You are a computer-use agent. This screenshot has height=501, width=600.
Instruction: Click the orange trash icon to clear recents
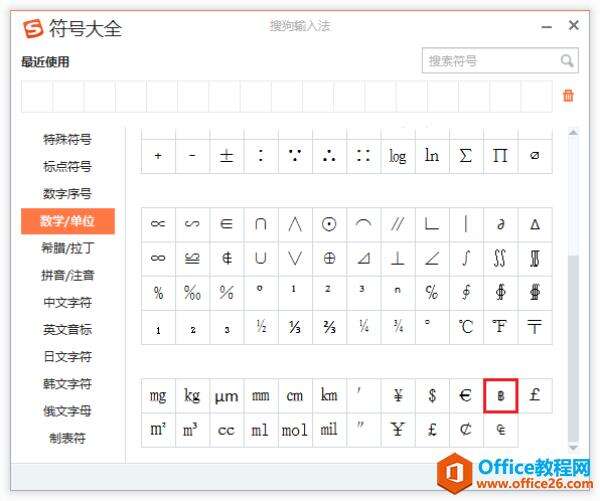(x=568, y=96)
